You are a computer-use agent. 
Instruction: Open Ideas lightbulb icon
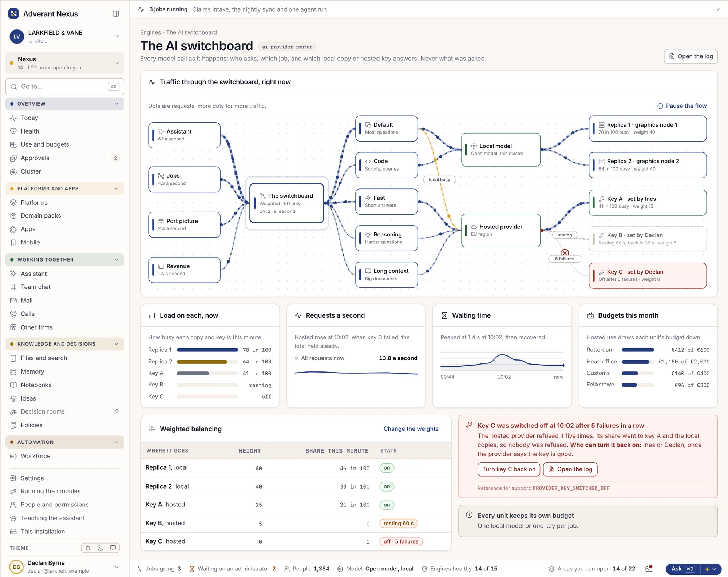point(13,398)
